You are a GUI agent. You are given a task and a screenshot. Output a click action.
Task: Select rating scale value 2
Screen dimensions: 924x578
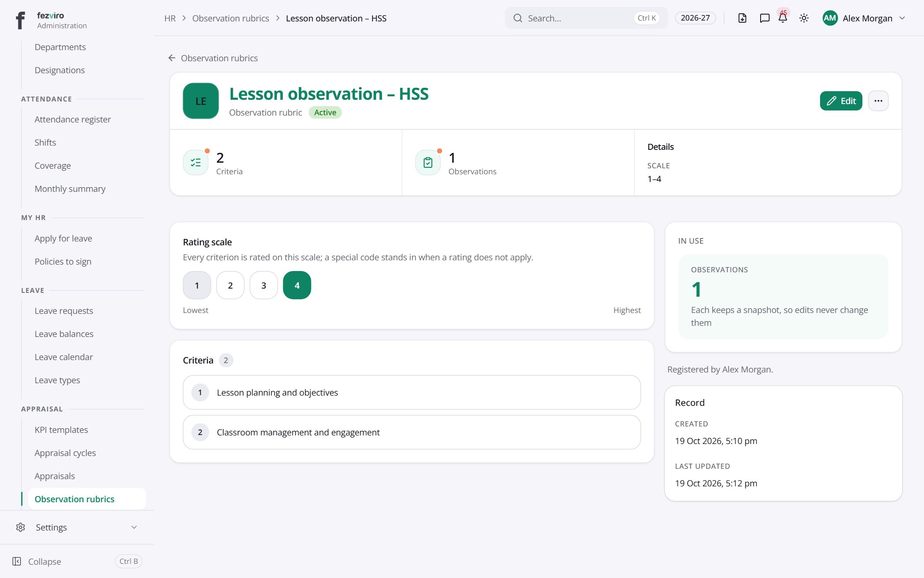230,285
